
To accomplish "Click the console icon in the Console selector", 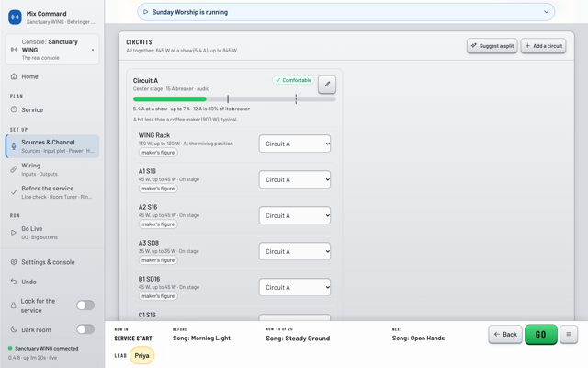I will (14, 50).
